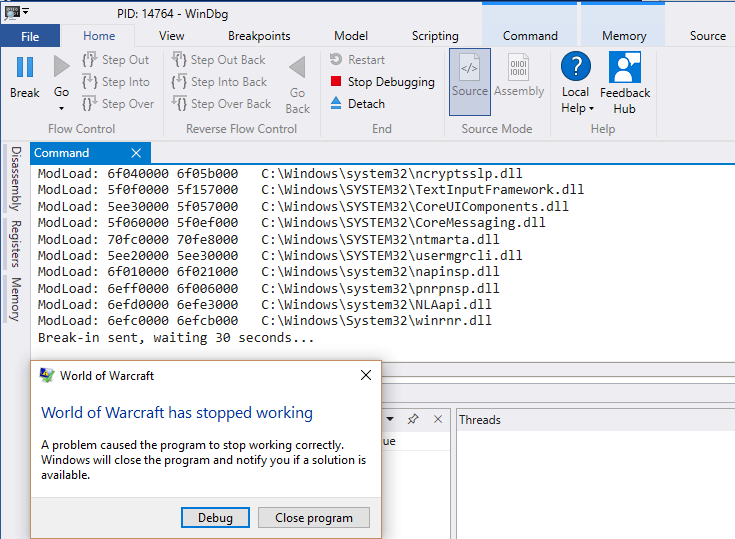Open Local Help question mark icon
Screen dimensions: 735x539
pyautogui.click(x=576, y=66)
